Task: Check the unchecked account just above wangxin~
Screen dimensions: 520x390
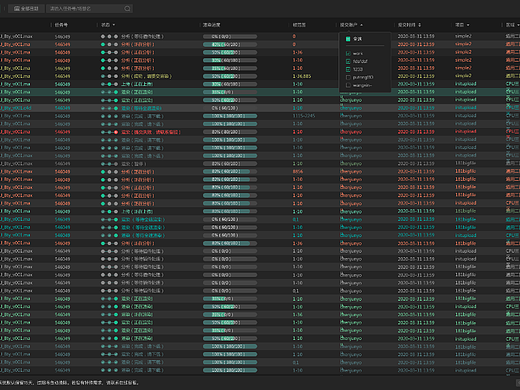Action: [348, 77]
